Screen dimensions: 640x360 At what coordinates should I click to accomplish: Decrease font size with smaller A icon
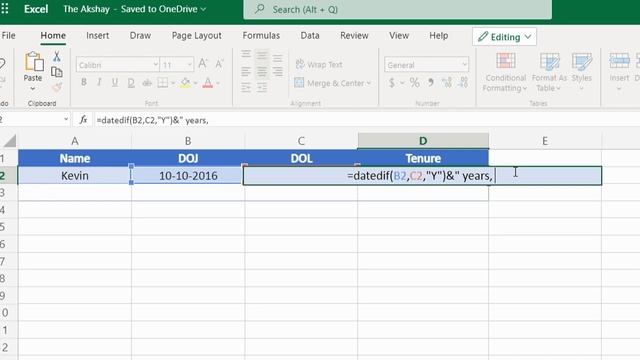pos(219,64)
